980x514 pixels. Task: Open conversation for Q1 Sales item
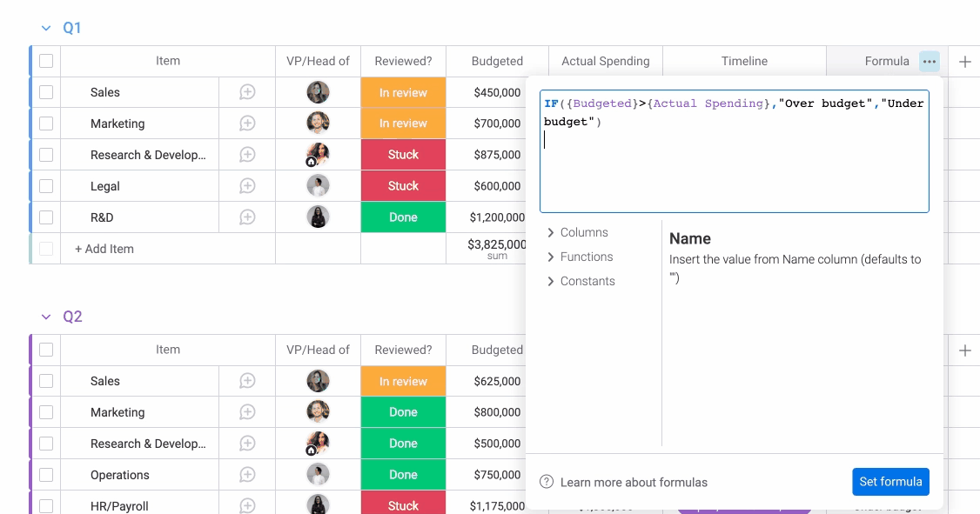tap(247, 92)
